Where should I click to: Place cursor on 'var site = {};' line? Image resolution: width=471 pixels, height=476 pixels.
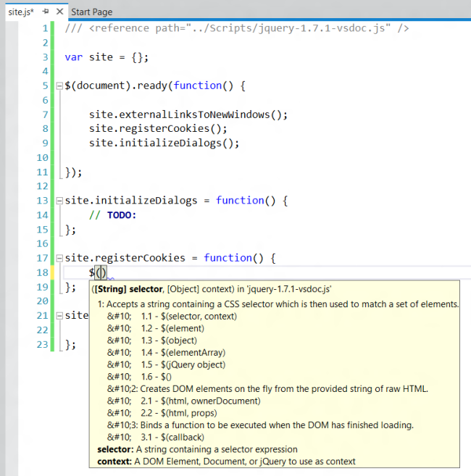click(x=106, y=57)
